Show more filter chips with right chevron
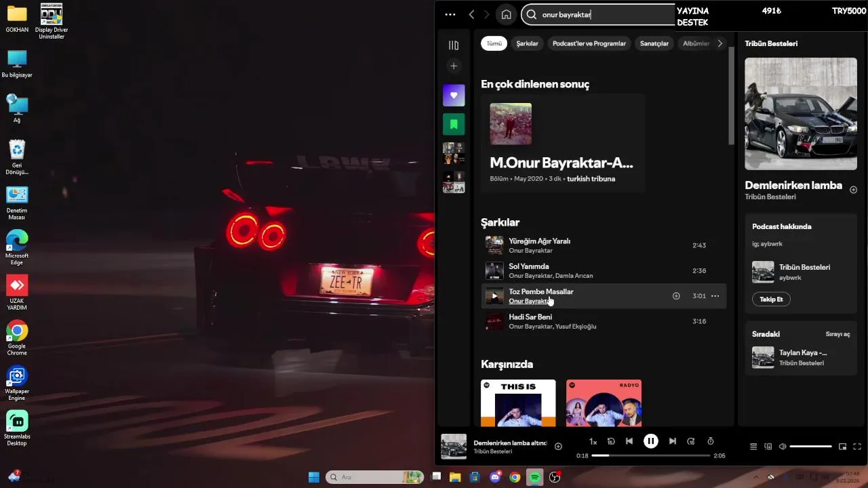868x488 pixels. pos(720,43)
